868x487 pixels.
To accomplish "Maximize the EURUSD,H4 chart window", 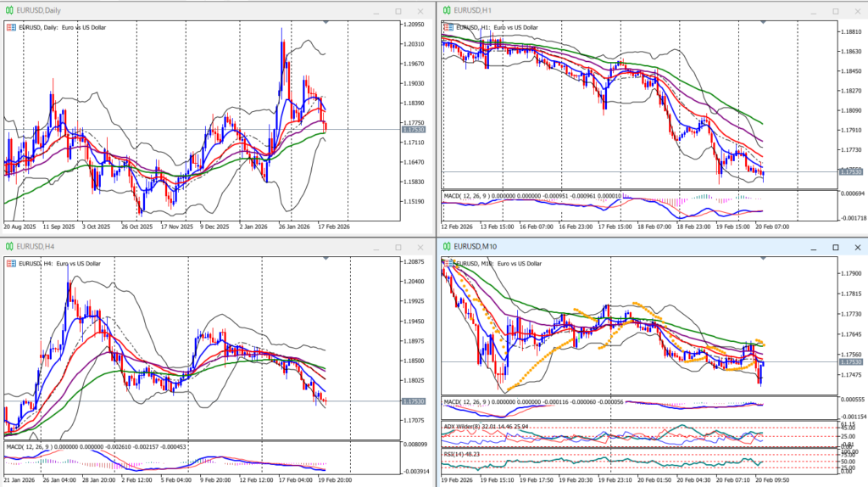I will (x=398, y=247).
